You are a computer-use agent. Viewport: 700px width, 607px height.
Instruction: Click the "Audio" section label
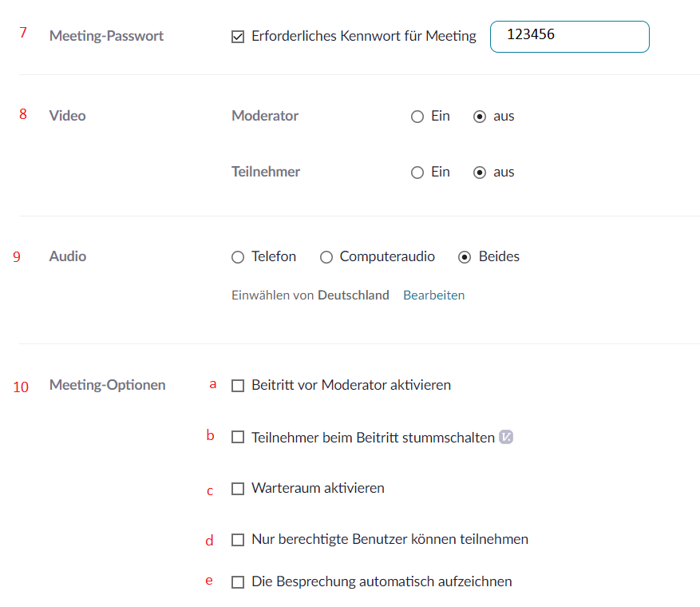[68, 256]
